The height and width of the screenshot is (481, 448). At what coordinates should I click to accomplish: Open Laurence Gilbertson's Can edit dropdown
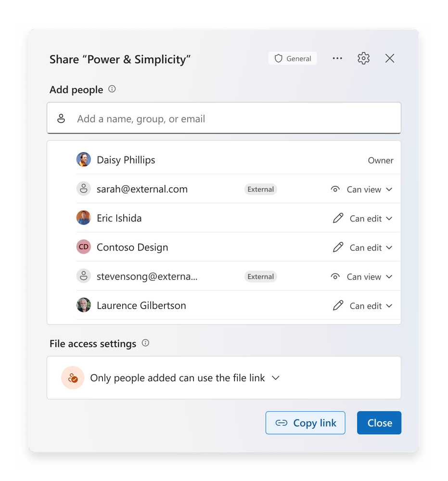pyautogui.click(x=363, y=306)
